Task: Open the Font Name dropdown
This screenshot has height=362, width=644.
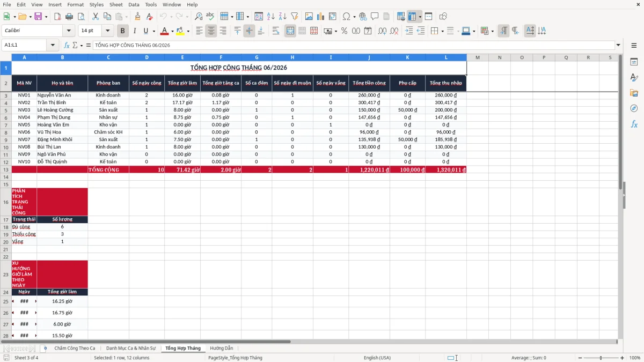Action: (x=69, y=31)
